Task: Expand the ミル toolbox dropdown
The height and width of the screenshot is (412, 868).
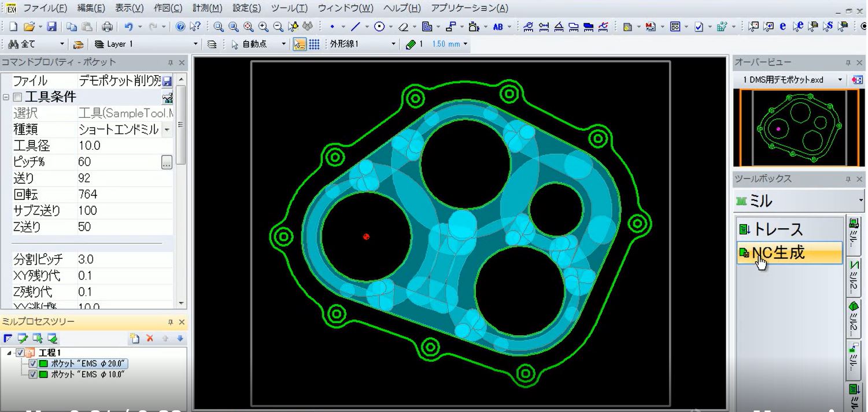Action: [x=860, y=201]
